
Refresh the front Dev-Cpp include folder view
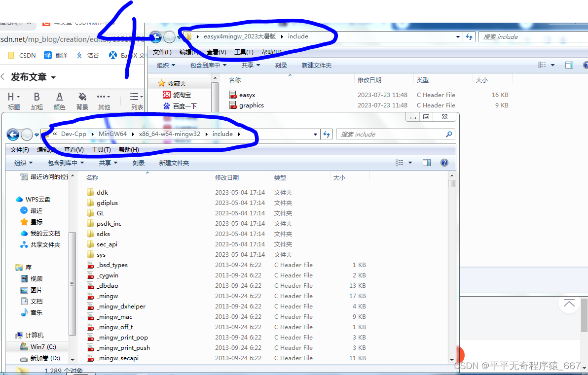coord(327,134)
